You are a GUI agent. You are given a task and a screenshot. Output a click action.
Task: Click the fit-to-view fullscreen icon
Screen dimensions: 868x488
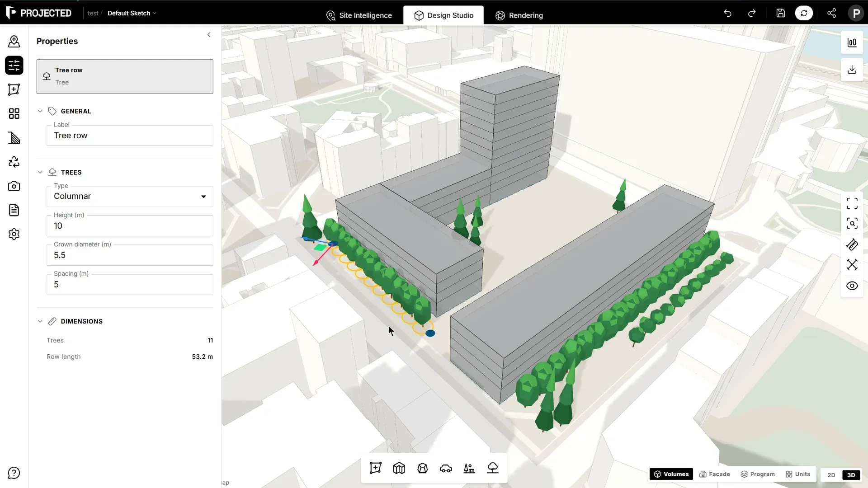pyautogui.click(x=852, y=204)
